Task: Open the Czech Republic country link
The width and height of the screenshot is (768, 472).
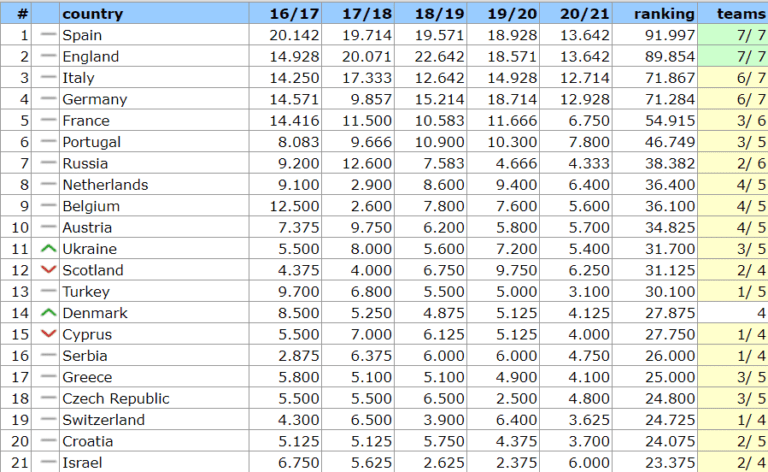Action: point(115,398)
